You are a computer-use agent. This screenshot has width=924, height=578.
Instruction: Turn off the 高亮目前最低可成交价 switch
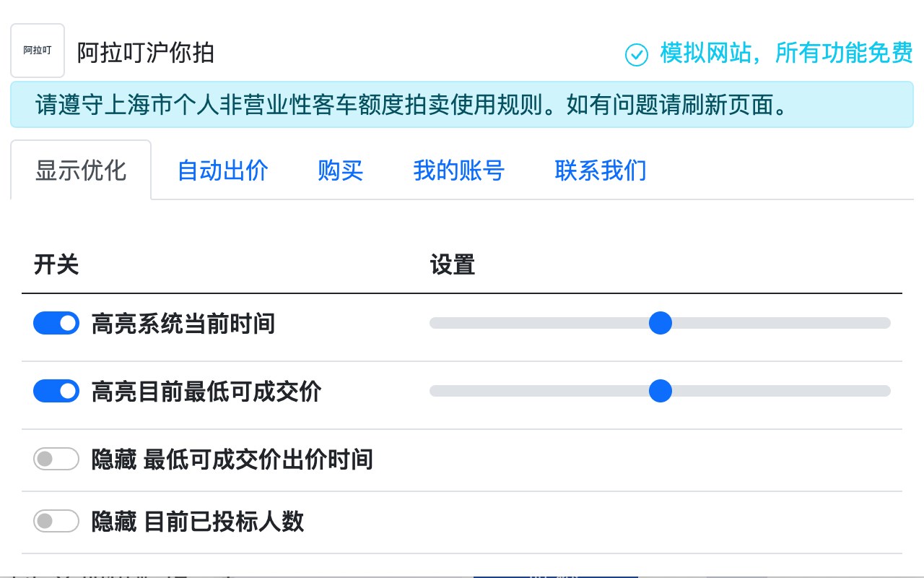pyautogui.click(x=56, y=391)
